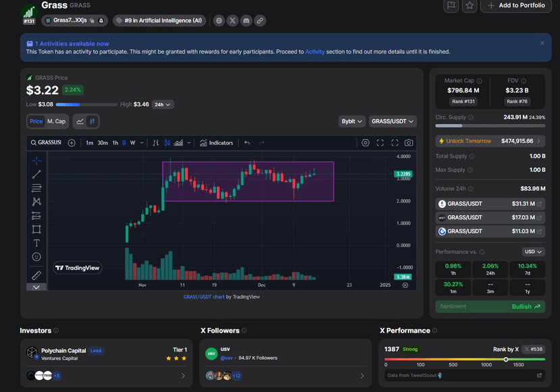Follow the Activity link in the banner
Image resolution: width=560 pixels, height=392 pixels.
tap(315, 52)
